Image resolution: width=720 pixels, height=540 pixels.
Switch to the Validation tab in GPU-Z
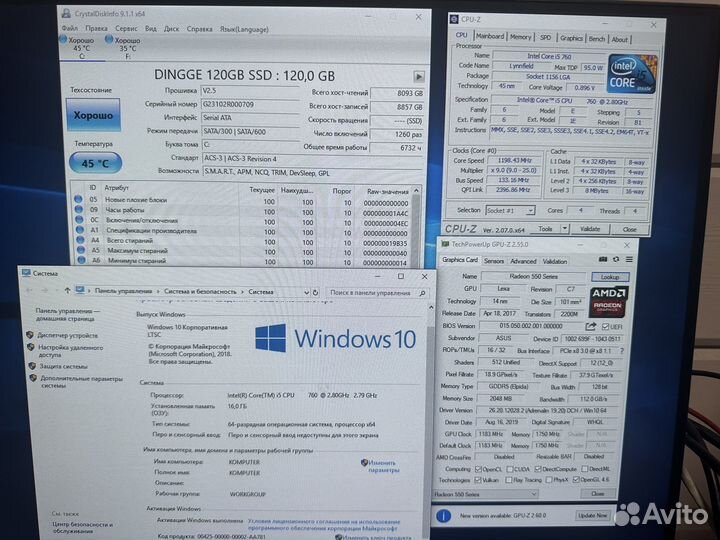pyautogui.click(x=555, y=261)
